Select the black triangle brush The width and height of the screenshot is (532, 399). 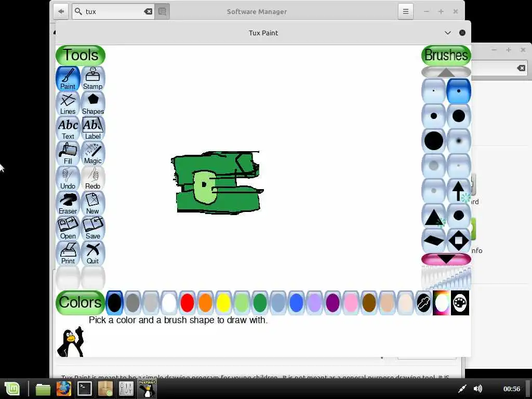[434, 216]
